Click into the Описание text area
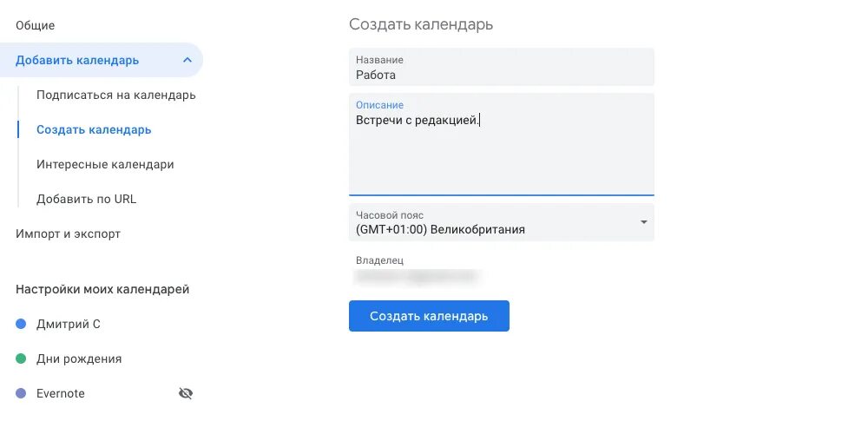This screenshot has height=434, width=868. (502, 144)
